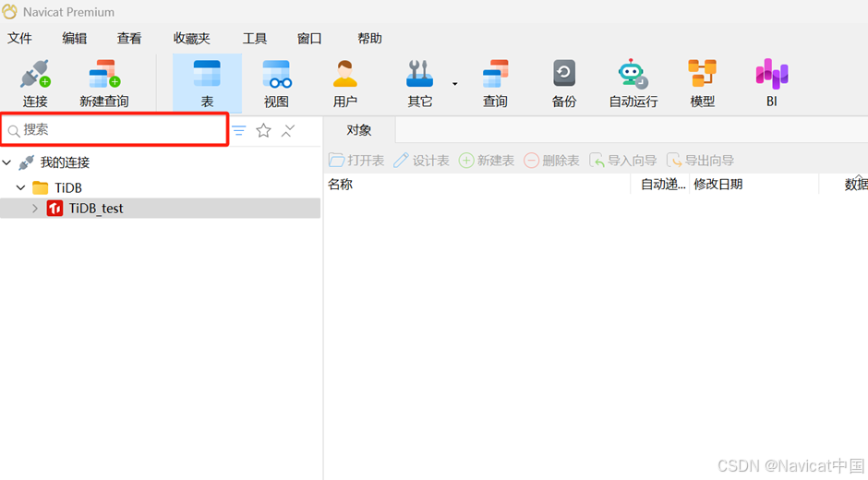Open the 工具 menu
868x480 pixels.
pos(254,38)
